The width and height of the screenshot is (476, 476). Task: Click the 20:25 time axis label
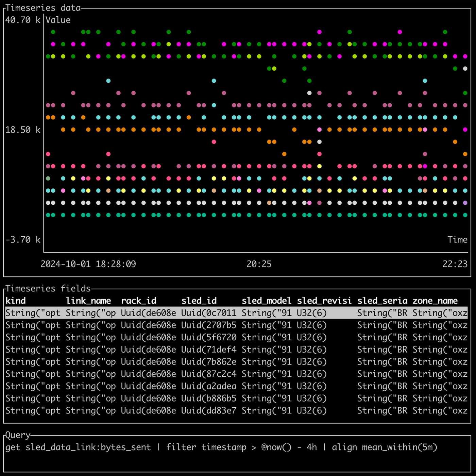pyautogui.click(x=259, y=264)
